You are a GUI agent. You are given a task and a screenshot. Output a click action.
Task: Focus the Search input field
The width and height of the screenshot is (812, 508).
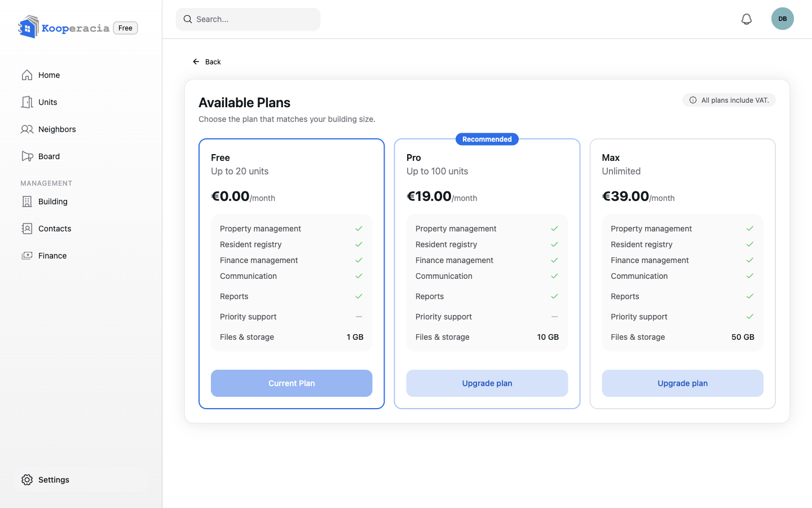click(248, 19)
